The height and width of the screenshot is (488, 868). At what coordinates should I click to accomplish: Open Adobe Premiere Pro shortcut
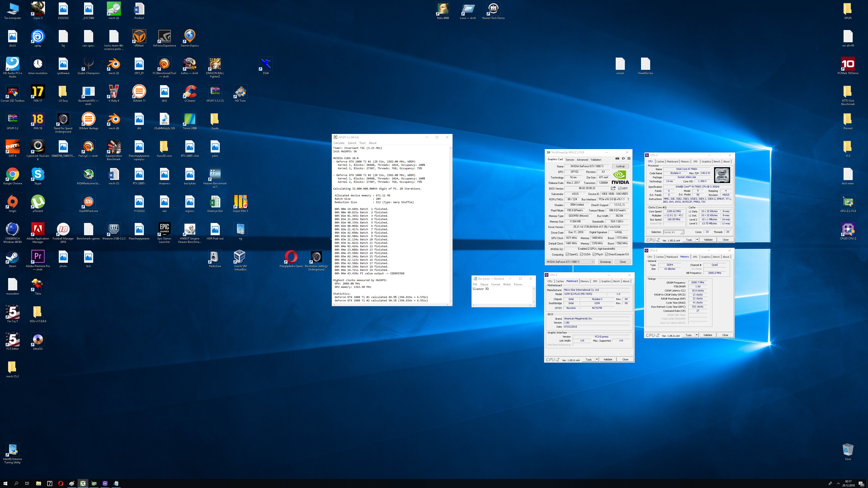tap(38, 261)
